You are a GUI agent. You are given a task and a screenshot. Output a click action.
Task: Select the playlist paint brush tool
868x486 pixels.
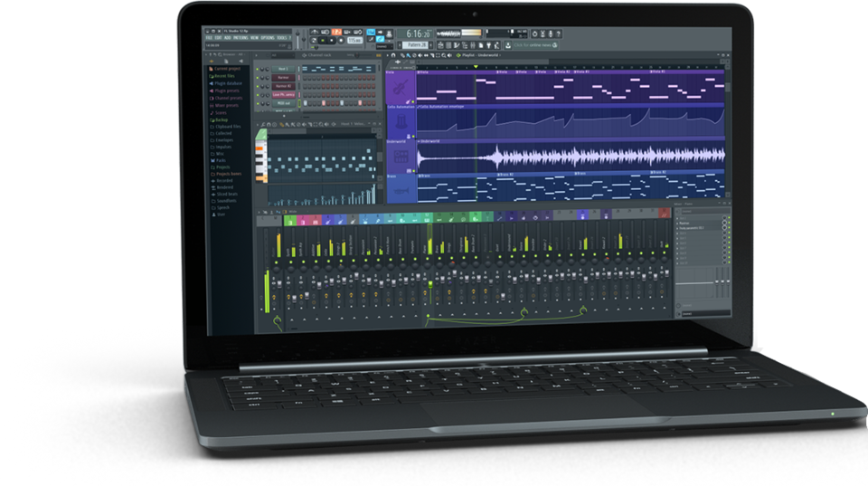click(409, 55)
